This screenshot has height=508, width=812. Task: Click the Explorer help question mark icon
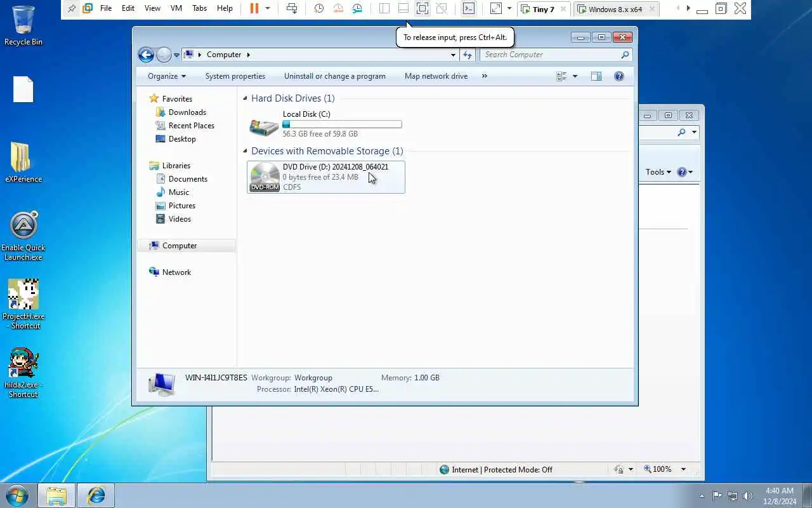(x=619, y=76)
